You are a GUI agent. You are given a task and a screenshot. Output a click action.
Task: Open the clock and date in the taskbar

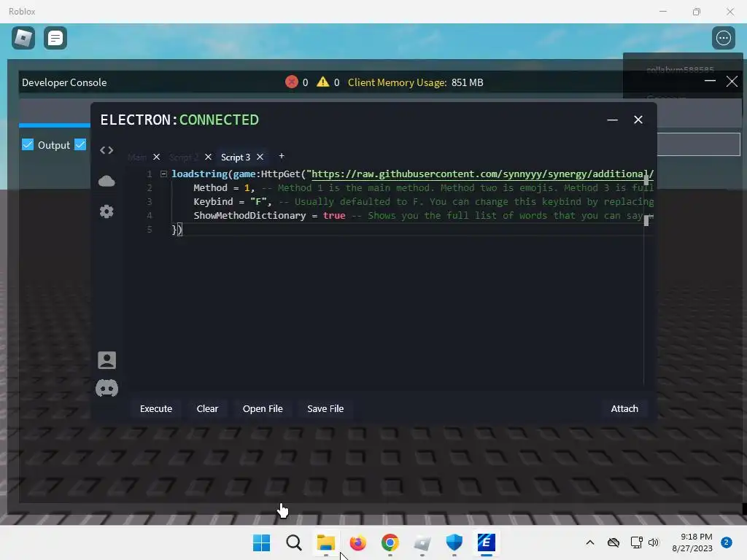692,542
